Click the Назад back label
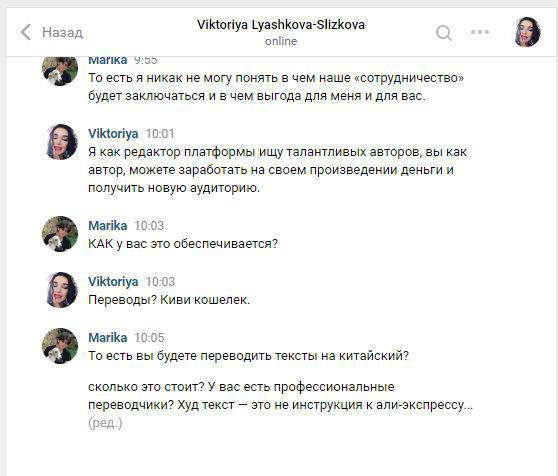The height and width of the screenshot is (476, 558). point(62,32)
